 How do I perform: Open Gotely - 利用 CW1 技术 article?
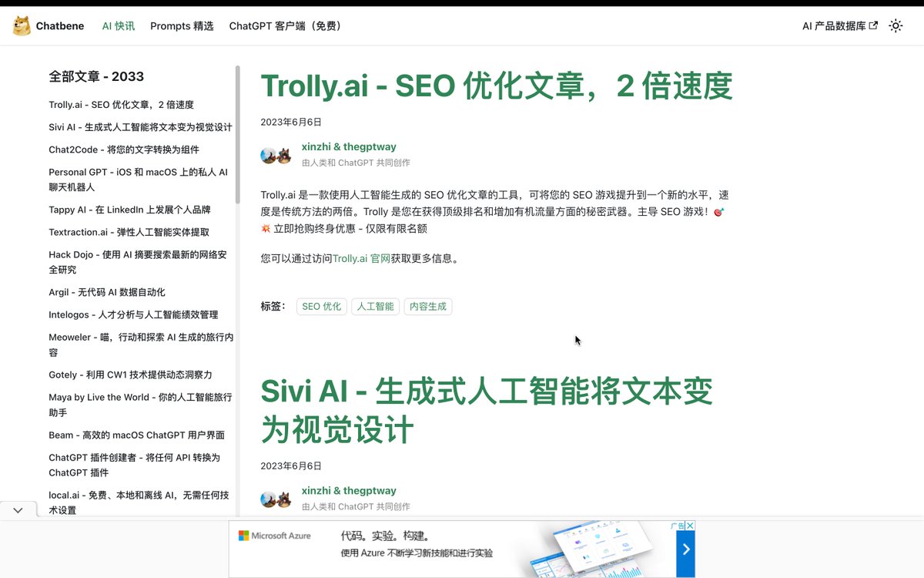[130, 375]
